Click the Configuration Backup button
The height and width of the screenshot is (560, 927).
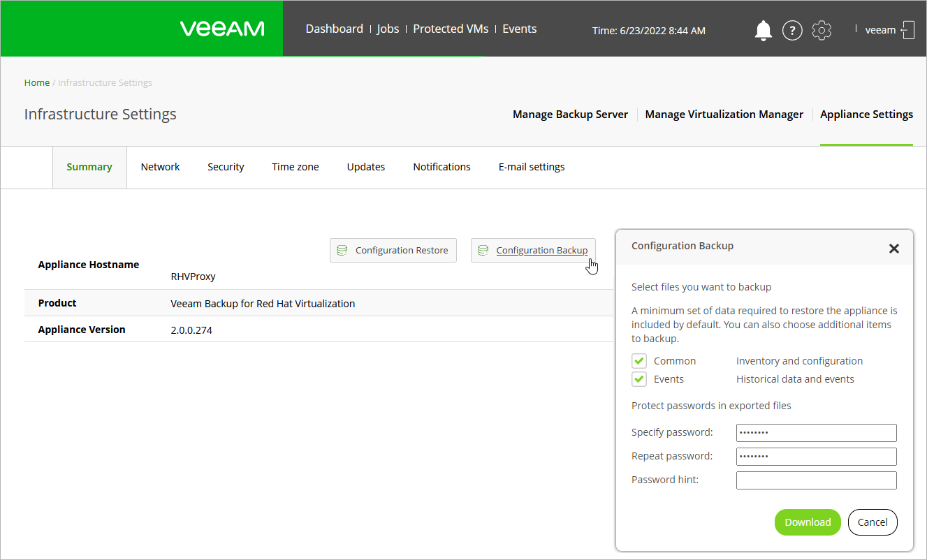click(x=533, y=250)
